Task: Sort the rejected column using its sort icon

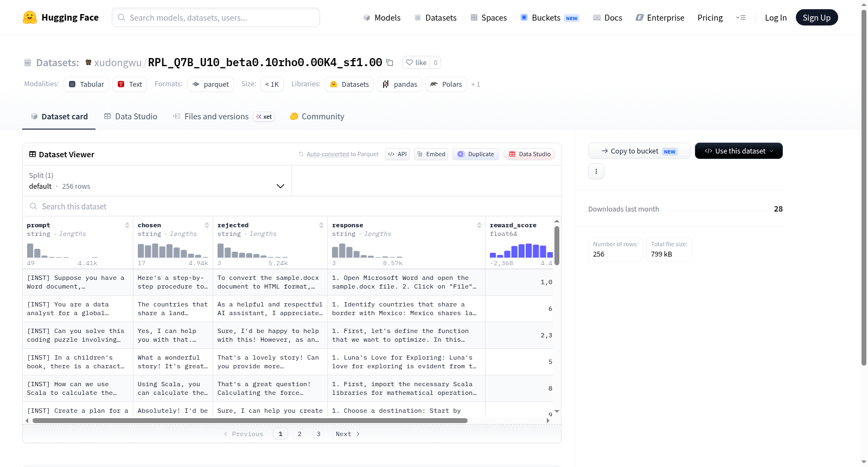Action: pyautogui.click(x=321, y=225)
